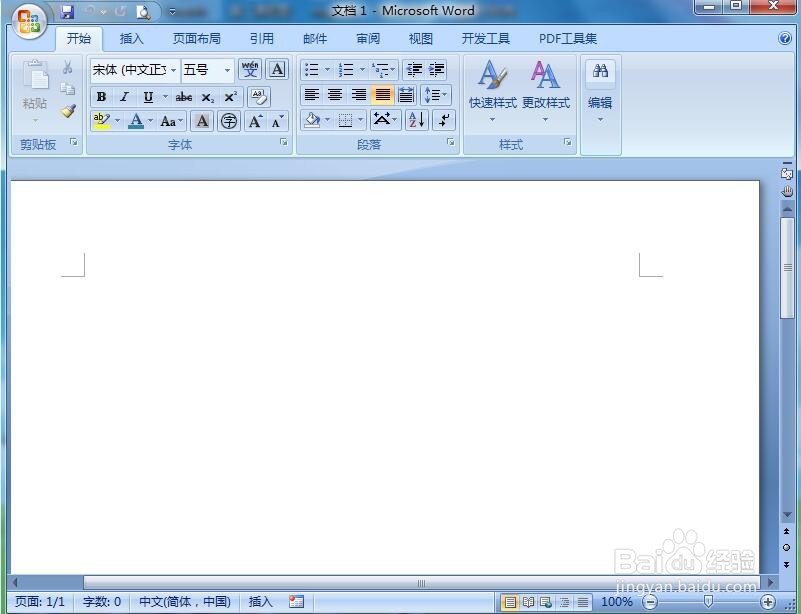Apply character border icon

(x=277, y=69)
